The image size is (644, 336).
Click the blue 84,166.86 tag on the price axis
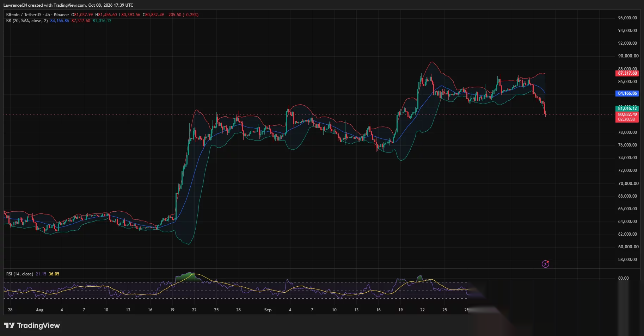[x=627, y=93]
